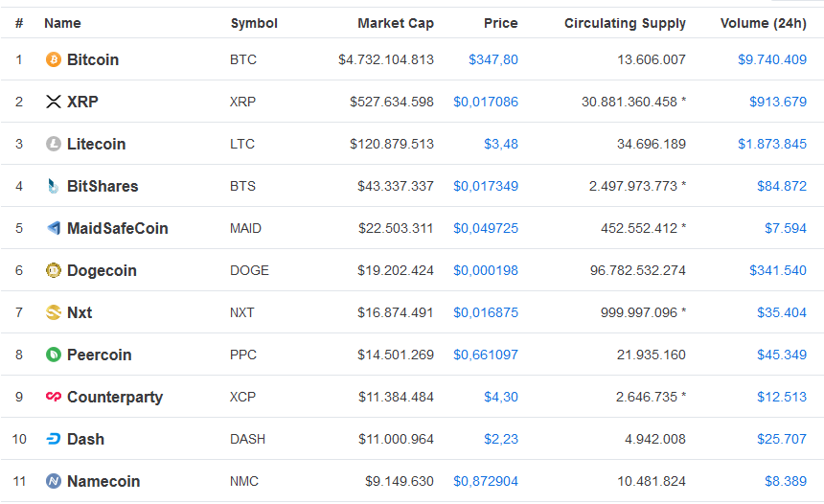Image resolution: width=824 pixels, height=504 pixels.
Task: Select the DASH symbol cell
Action: click(x=247, y=439)
